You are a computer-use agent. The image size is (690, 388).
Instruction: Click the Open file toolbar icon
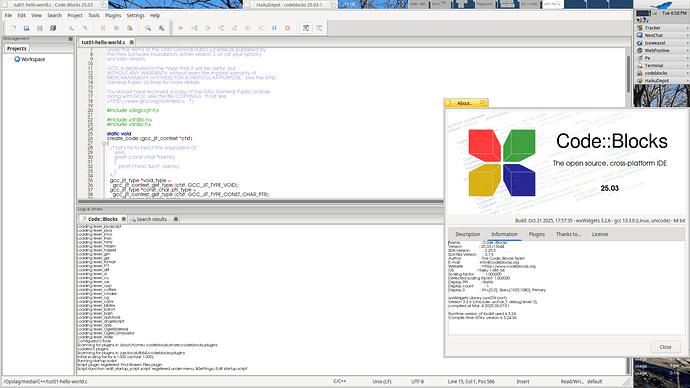tap(26, 28)
